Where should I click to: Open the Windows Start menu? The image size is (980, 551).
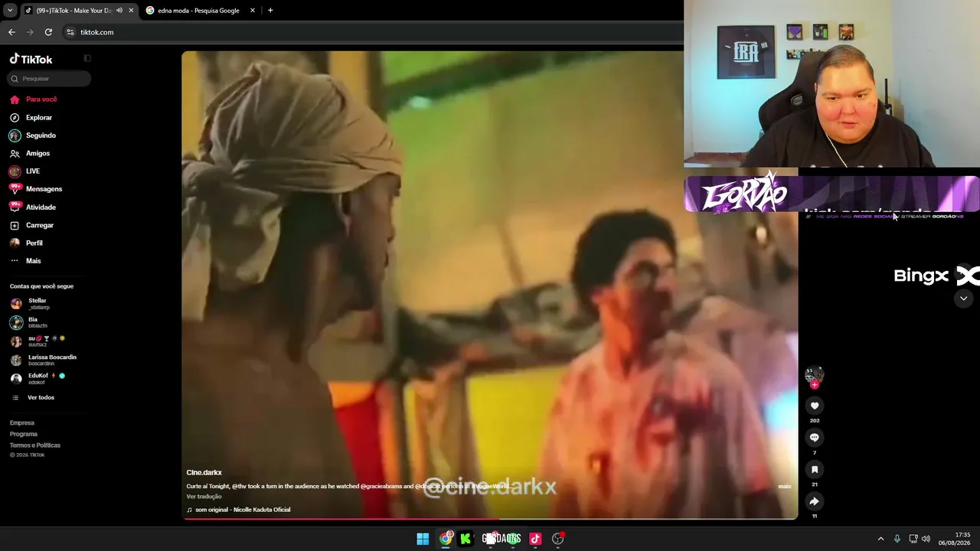[x=423, y=539]
